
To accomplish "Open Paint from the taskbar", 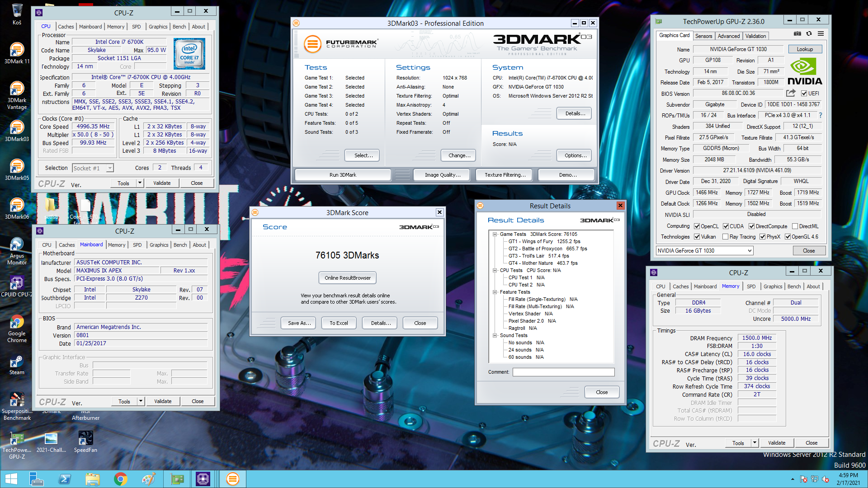I will point(148,479).
